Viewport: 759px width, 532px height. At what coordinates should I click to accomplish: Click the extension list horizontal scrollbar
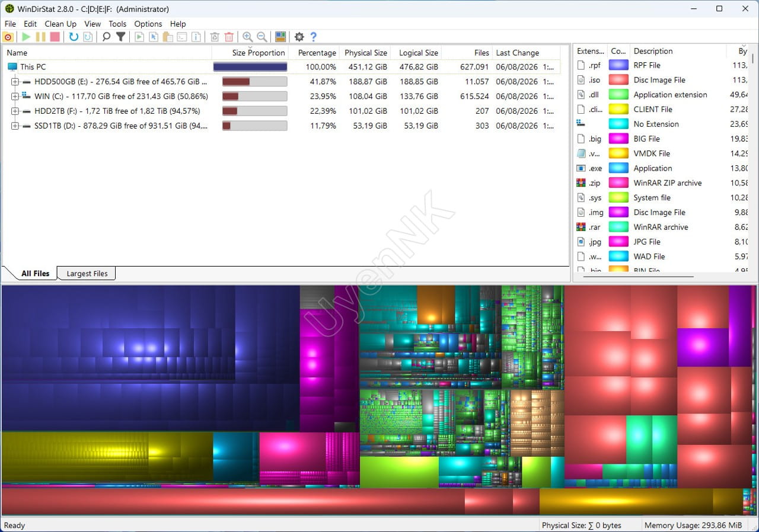pyautogui.click(x=639, y=276)
